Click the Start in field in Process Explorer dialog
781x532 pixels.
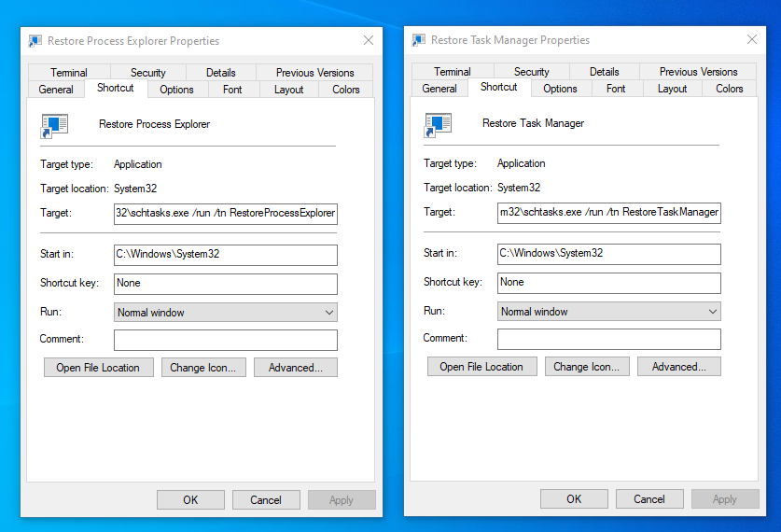[226, 255]
